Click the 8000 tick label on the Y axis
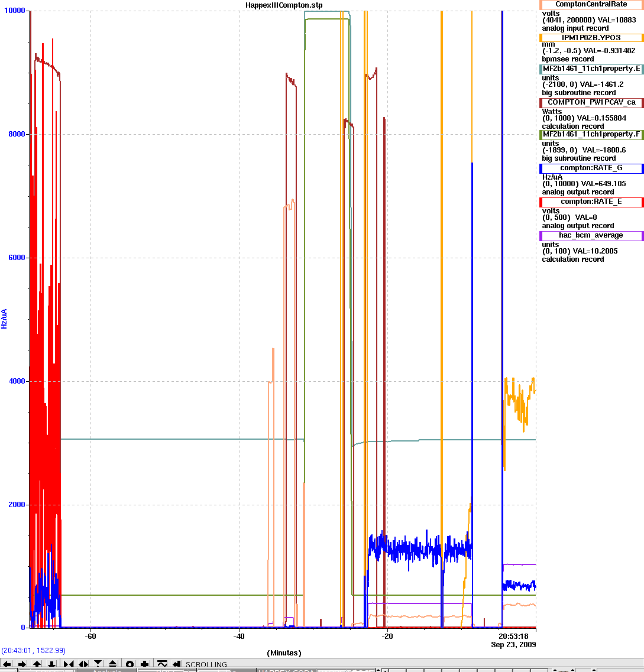This screenshot has width=644, height=672. (17, 134)
